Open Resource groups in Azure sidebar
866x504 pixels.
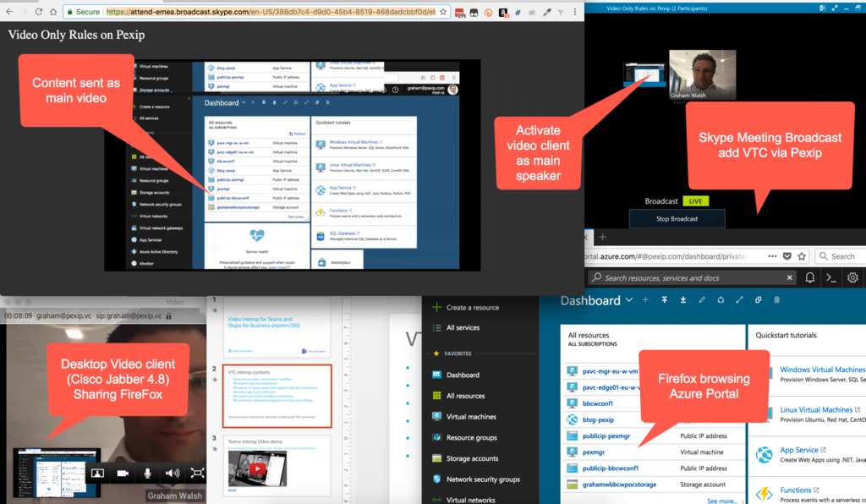click(464, 437)
